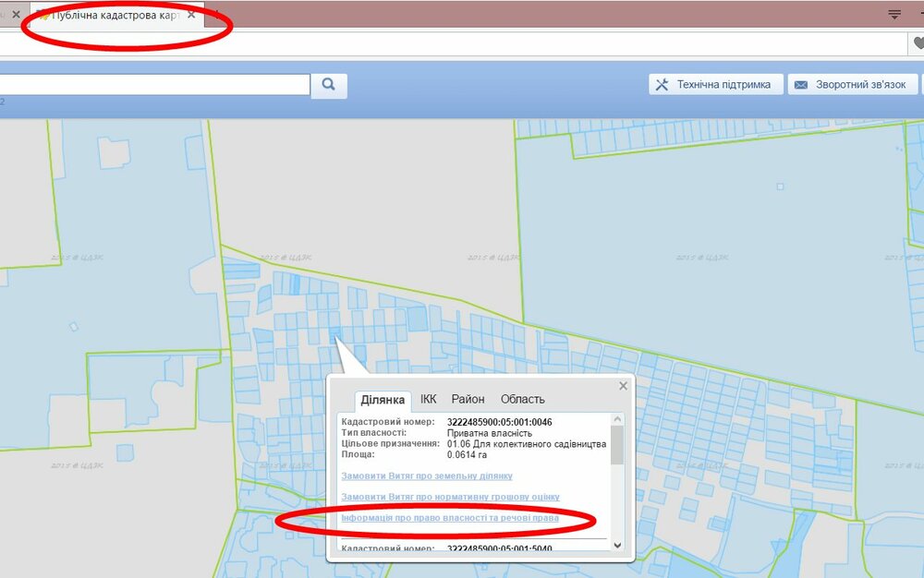The image size is (924, 578).
Task: Click the heart bookmark icon
Action: (918, 43)
